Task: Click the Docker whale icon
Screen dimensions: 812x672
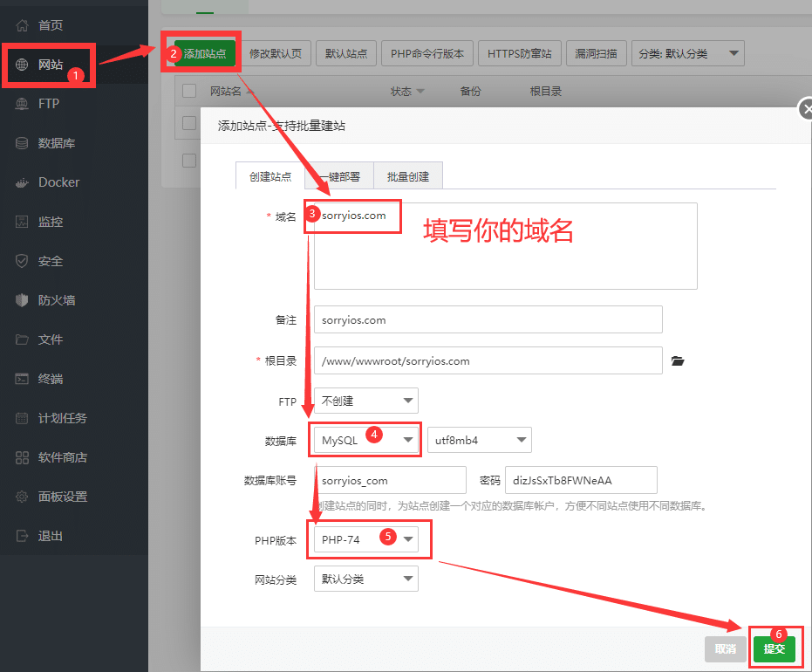Action: pyautogui.click(x=23, y=182)
